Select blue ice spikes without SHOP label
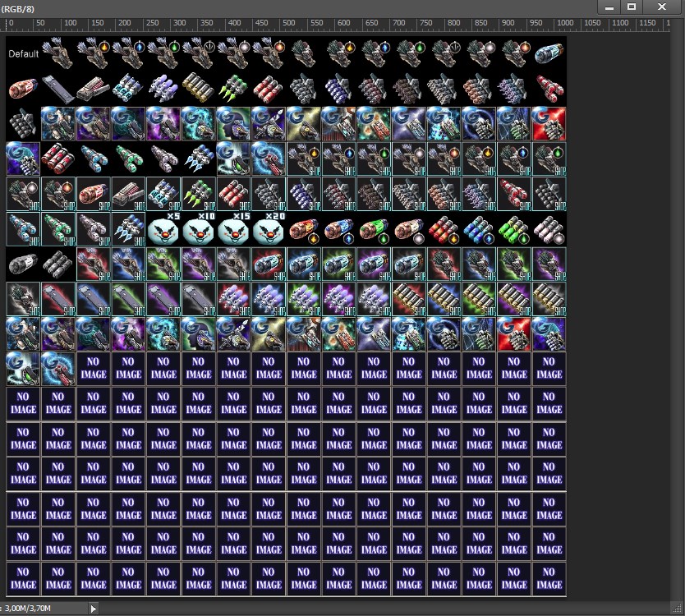This screenshot has width=685, height=616. pyautogui.click(x=198, y=159)
